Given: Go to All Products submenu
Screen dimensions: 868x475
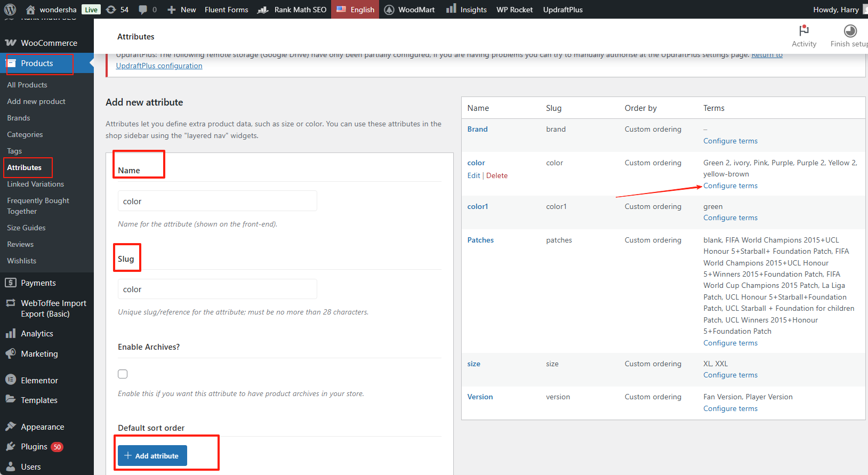Looking at the screenshot, I should [27, 85].
